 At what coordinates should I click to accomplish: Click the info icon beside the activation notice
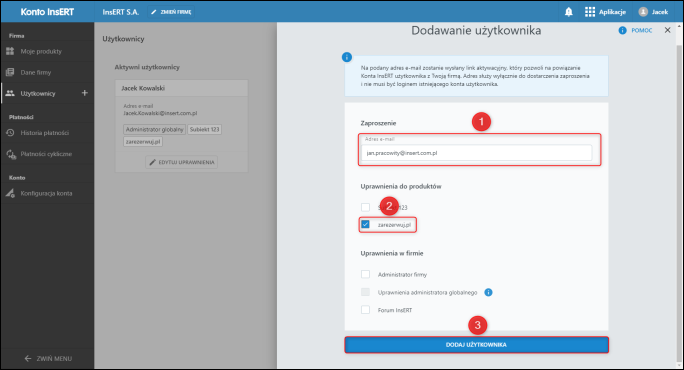tap(347, 57)
